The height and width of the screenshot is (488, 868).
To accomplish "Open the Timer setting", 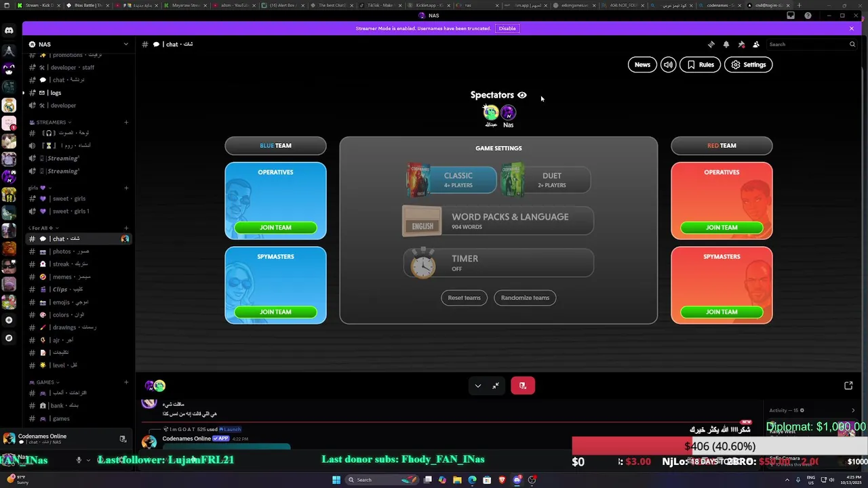I will 498,263.
